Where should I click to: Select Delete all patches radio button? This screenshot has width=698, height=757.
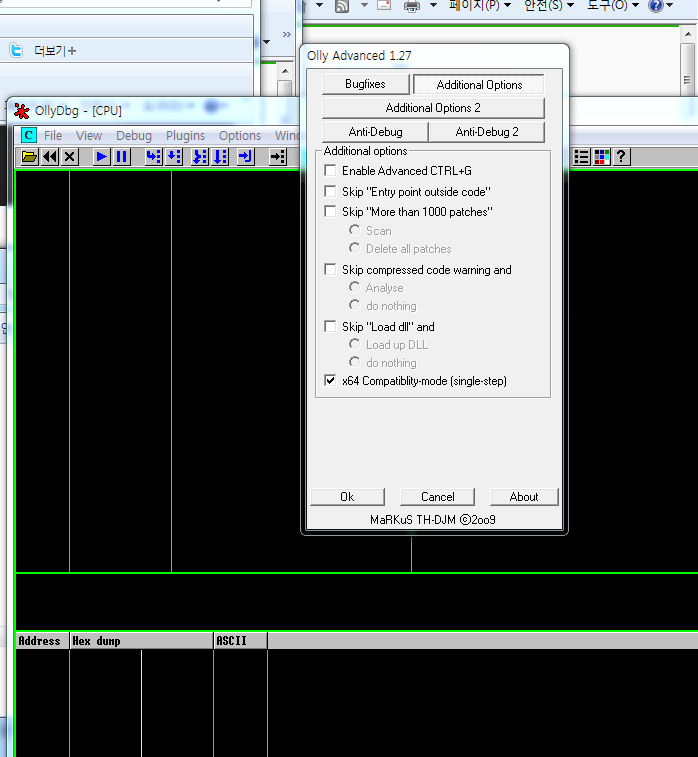(x=354, y=248)
